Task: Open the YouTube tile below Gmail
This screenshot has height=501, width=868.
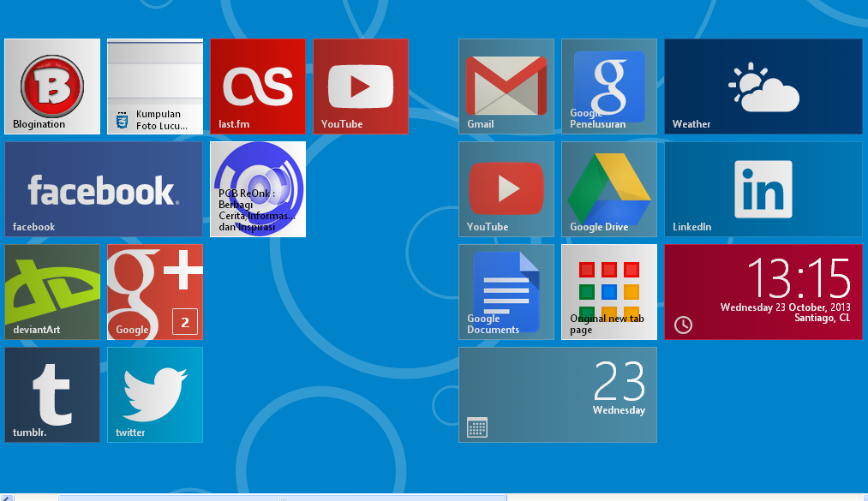Action: pos(506,189)
